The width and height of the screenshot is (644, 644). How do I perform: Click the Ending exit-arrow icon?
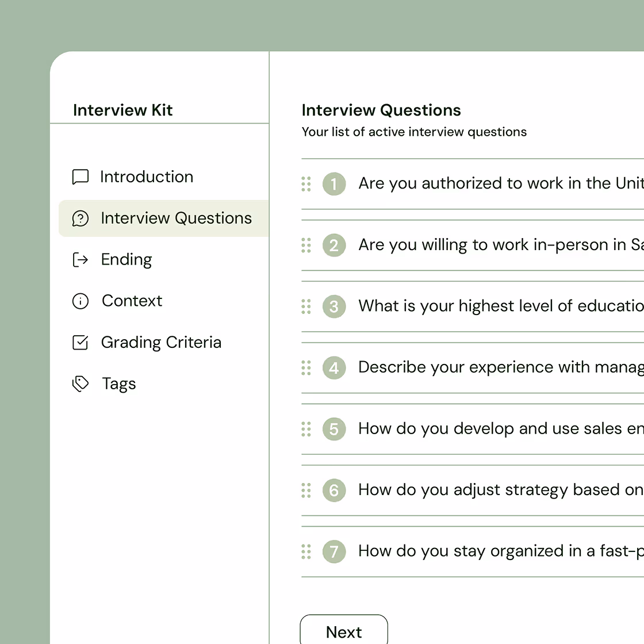[80, 259]
